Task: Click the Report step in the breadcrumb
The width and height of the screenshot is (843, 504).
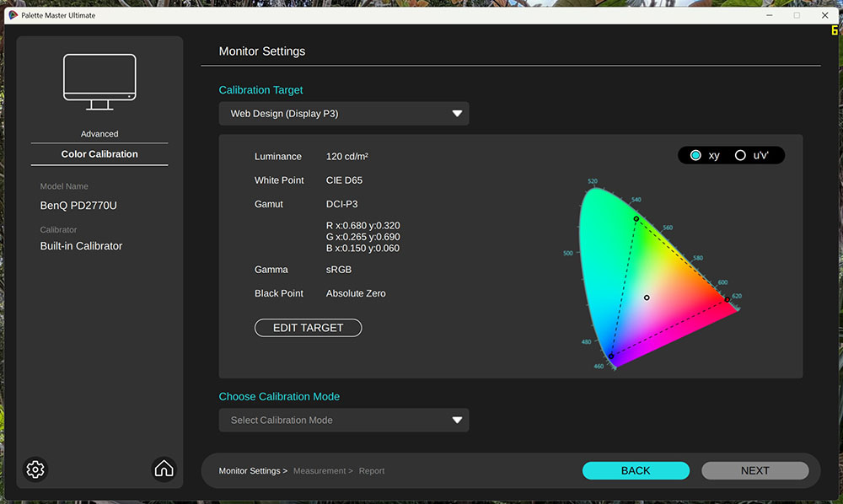Action: coord(372,471)
